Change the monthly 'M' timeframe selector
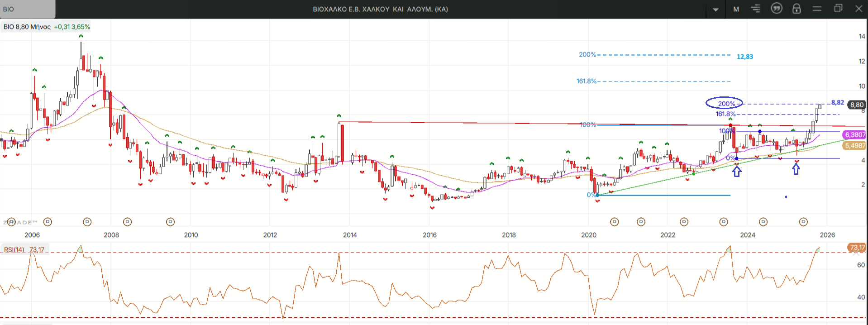Screen dimensions: 868x325 (736, 9)
